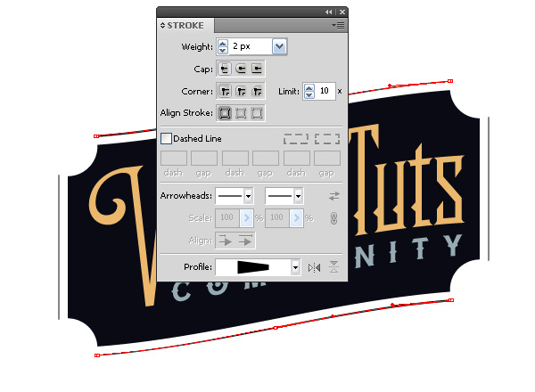Screen dimensions: 535x392
Task: Decrease the miter Limit value
Action: pyautogui.click(x=309, y=94)
